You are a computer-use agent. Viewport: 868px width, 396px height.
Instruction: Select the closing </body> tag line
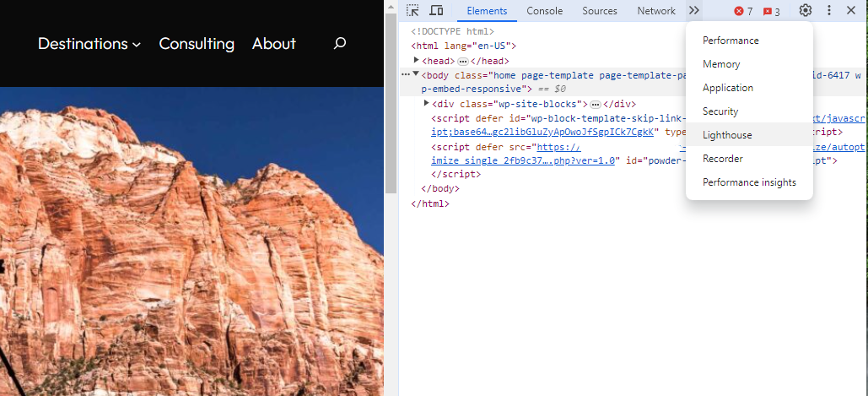pos(440,189)
